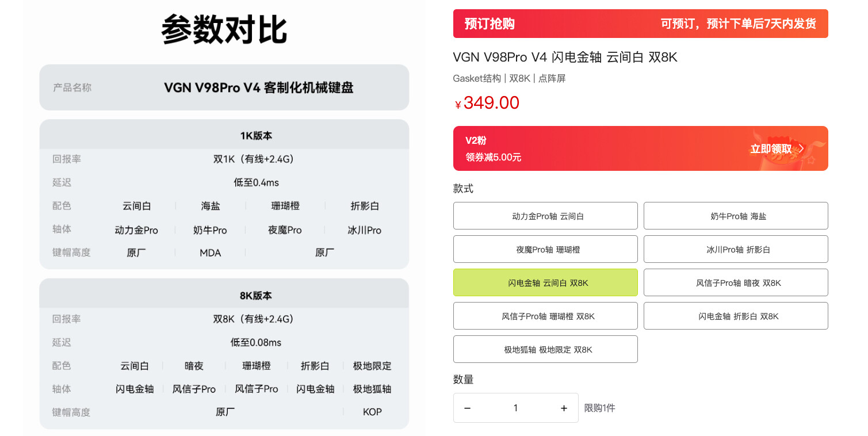Click the product title VGN V98Pro V4 闪电金轴
The width and height of the screenshot is (868, 436).
coord(565,57)
